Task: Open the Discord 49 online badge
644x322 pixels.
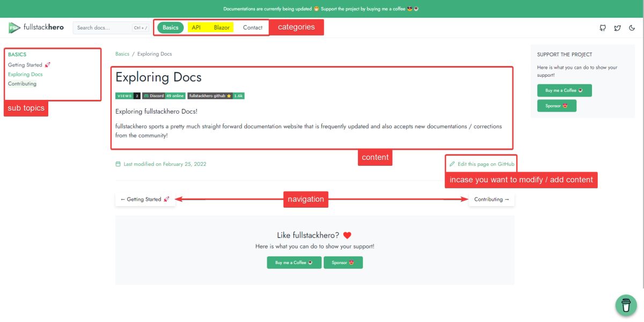Action: coord(164,96)
